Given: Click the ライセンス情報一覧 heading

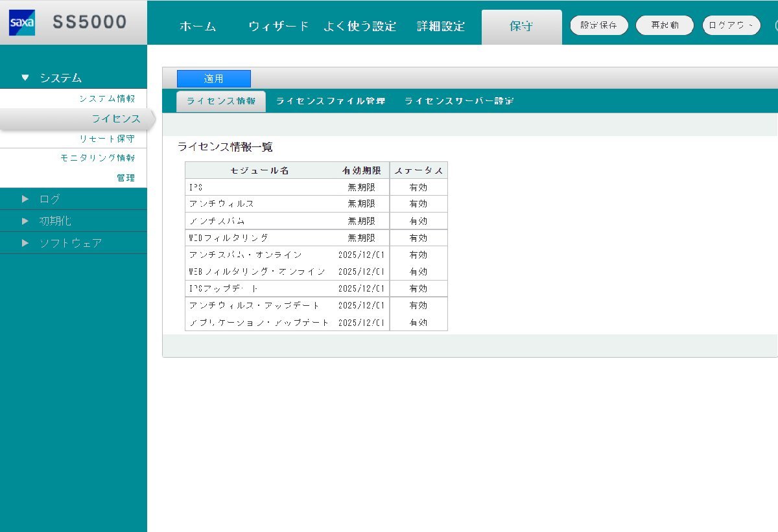Looking at the screenshot, I should 225,147.
